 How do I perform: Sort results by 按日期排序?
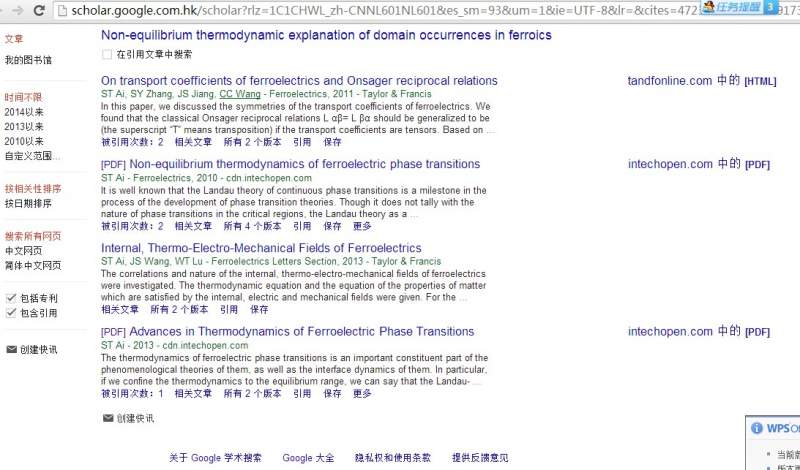click(28, 203)
